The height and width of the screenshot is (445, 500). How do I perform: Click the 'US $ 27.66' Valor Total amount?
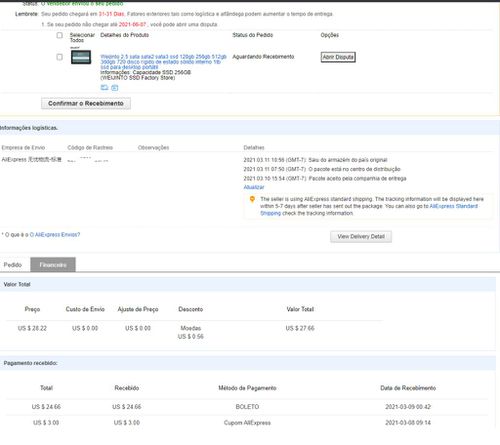tap(300, 328)
